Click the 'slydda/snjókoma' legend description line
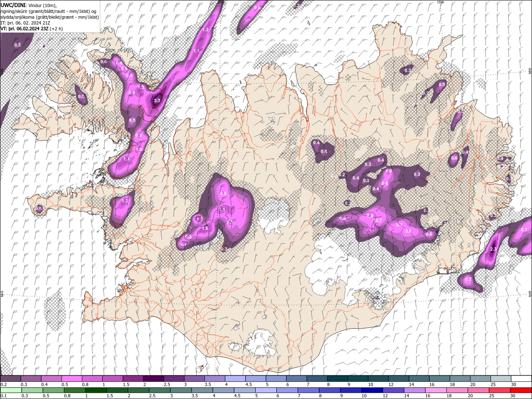 tap(50, 17)
